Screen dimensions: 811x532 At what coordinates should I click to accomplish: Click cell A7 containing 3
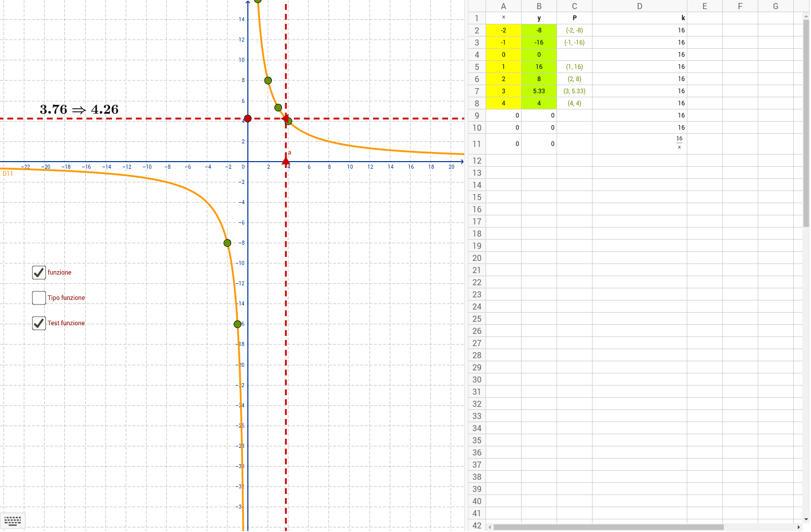point(503,91)
